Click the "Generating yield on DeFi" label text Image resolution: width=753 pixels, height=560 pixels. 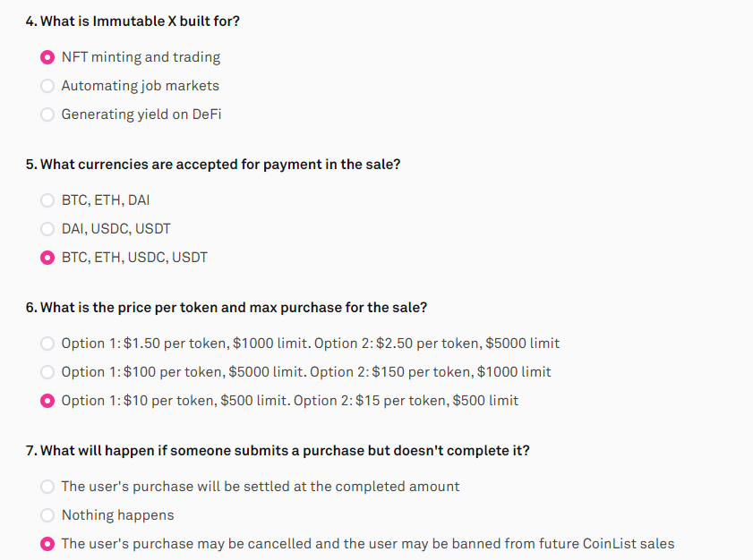pos(141,115)
